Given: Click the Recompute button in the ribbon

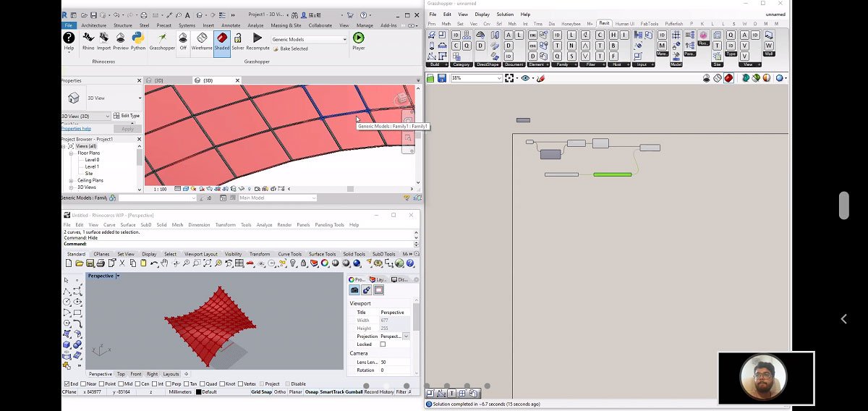Looking at the screenshot, I should [258, 39].
